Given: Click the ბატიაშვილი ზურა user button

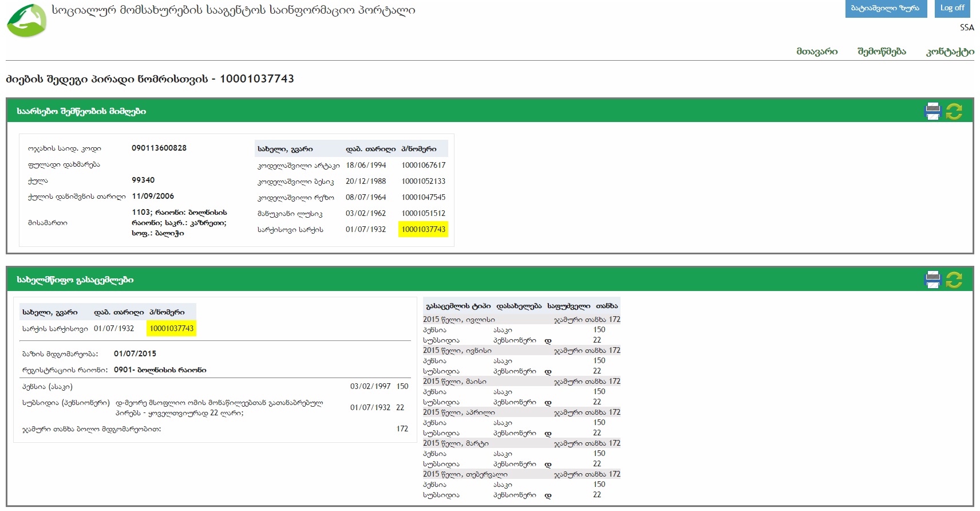Looking at the screenshot, I should [x=886, y=8].
